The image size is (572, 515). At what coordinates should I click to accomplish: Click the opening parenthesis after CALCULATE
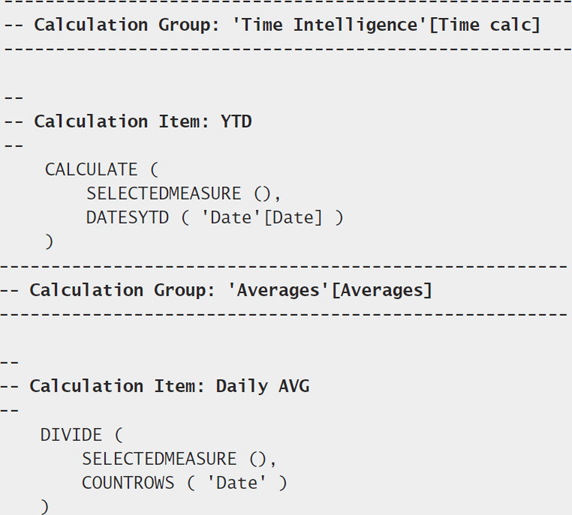click(x=154, y=170)
